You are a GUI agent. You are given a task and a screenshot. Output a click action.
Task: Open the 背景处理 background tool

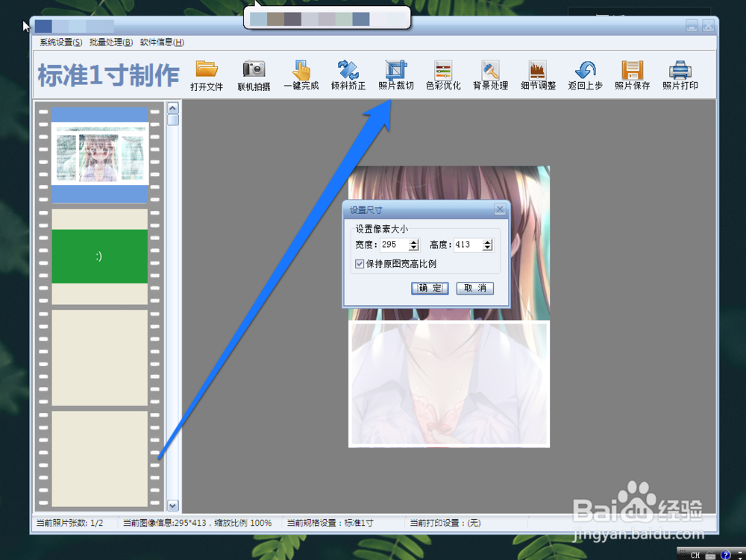coord(491,75)
